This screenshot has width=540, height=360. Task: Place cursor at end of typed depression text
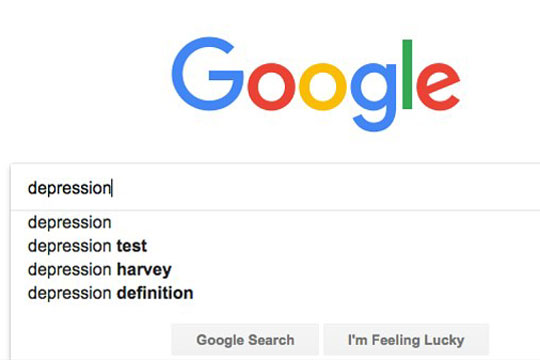(112, 188)
